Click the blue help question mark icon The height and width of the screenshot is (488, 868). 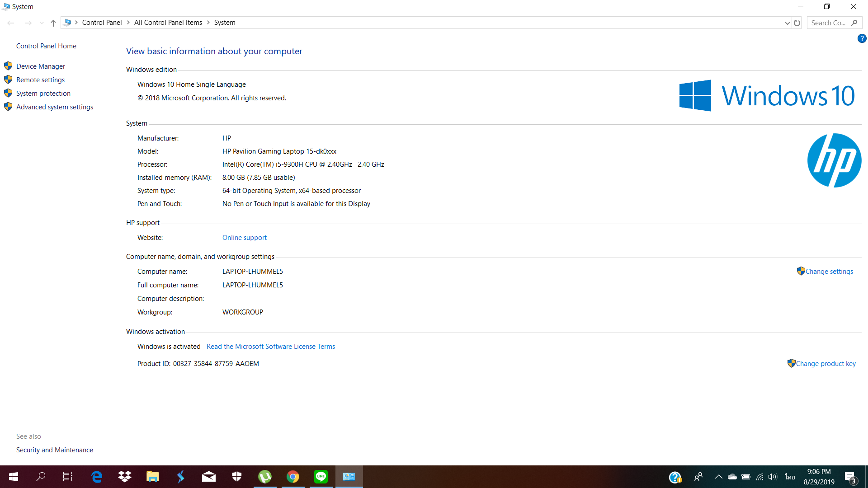coord(862,39)
